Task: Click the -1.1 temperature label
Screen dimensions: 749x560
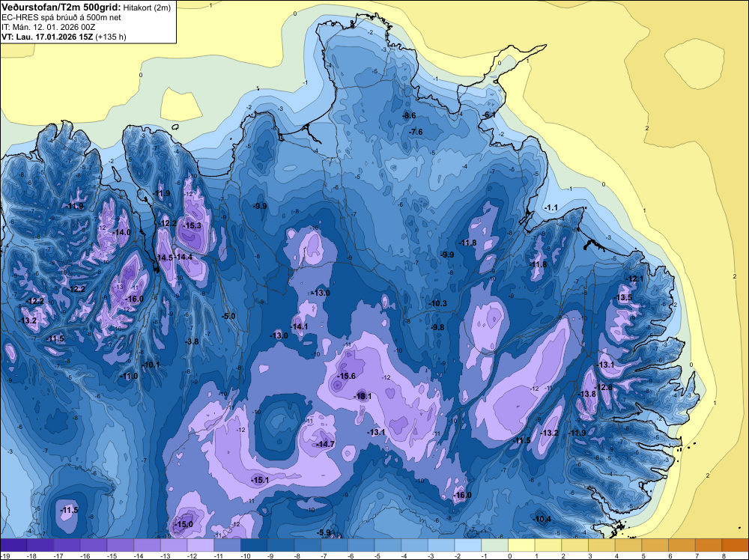Action: [x=551, y=207]
